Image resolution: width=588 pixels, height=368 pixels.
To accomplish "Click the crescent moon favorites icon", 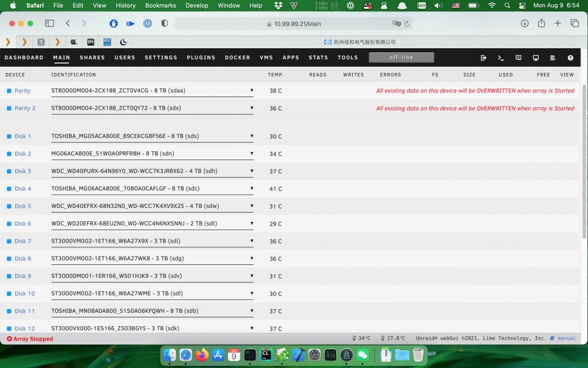I will pos(123,42).
